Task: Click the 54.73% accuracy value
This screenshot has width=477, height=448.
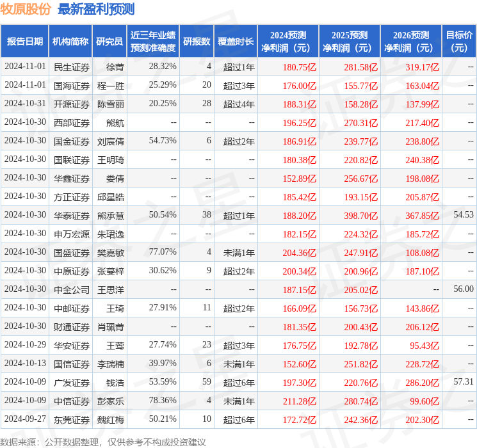Action: pyautogui.click(x=163, y=140)
